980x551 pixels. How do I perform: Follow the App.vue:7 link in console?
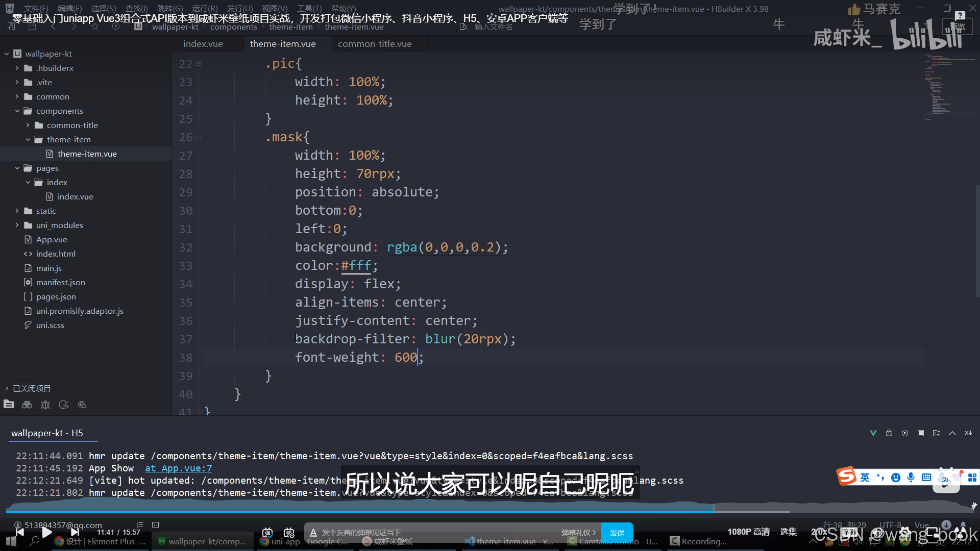[178, 468]
